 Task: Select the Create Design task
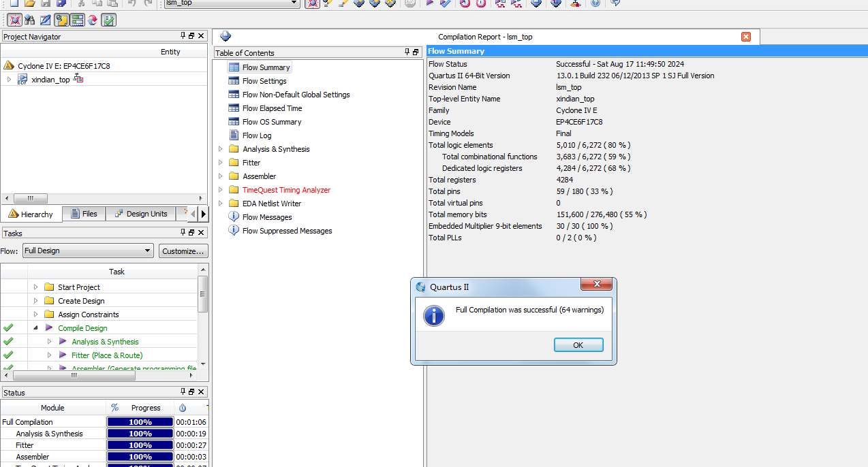81,301
